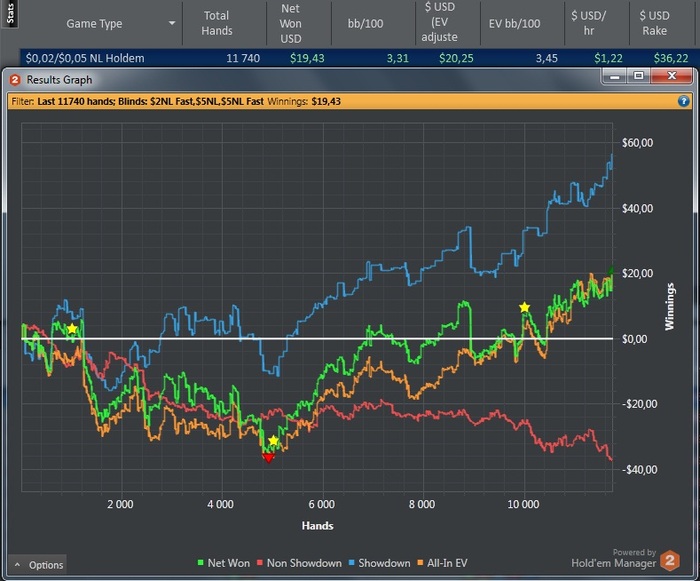
Task: Click the $1,22 USD/hr cell
Action: 608,58
